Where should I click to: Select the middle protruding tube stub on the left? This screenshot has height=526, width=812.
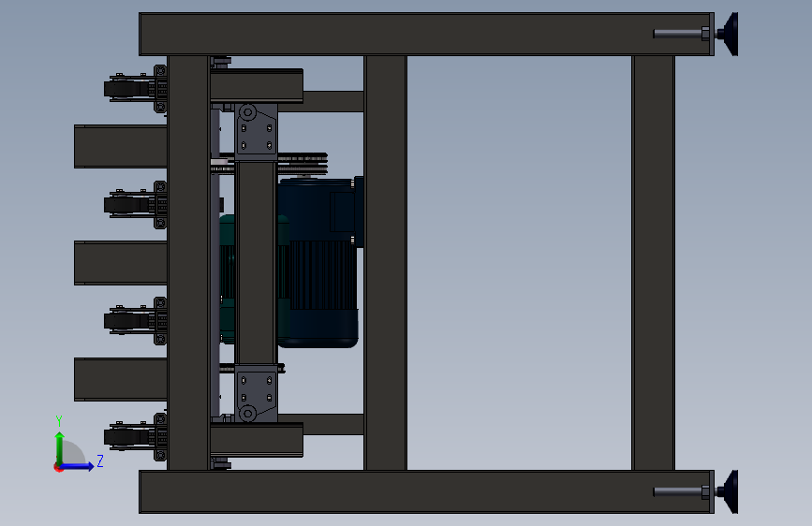click(121, 263)
